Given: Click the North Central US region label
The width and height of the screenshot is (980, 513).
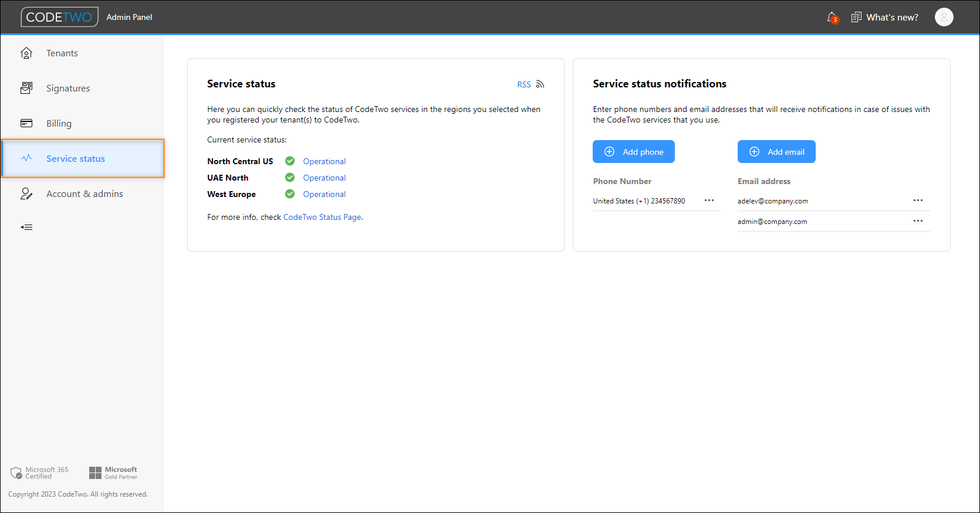Looking at the screenshot, I should pyautogui.click(x=240, y=161).
